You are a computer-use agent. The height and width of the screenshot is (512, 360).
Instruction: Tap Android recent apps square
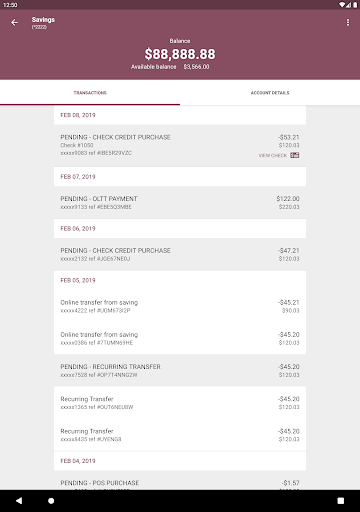coord(341,501)
